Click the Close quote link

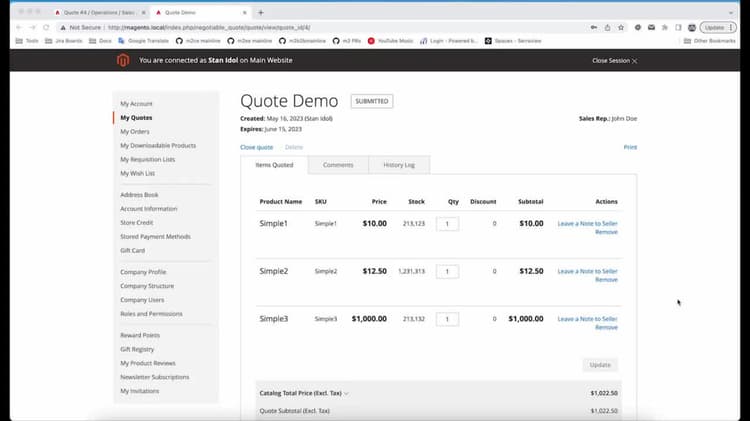256,147
